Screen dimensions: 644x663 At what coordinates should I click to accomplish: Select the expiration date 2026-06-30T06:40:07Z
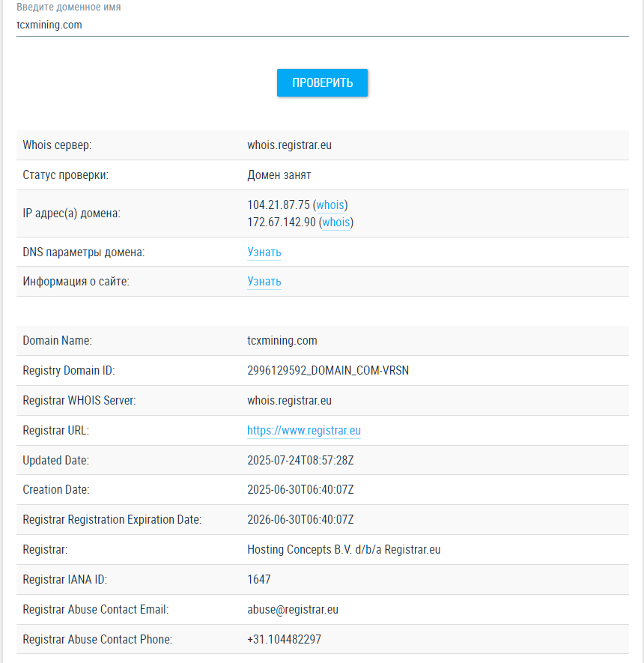[300, 520]
